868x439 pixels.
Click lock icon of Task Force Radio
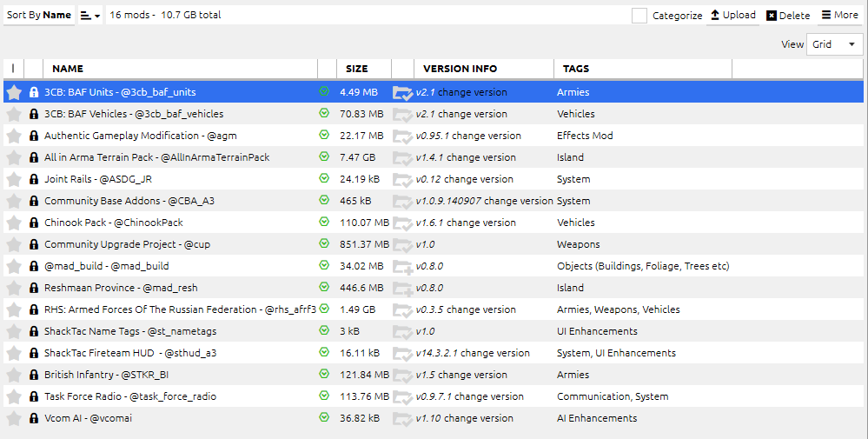point(34,397)
